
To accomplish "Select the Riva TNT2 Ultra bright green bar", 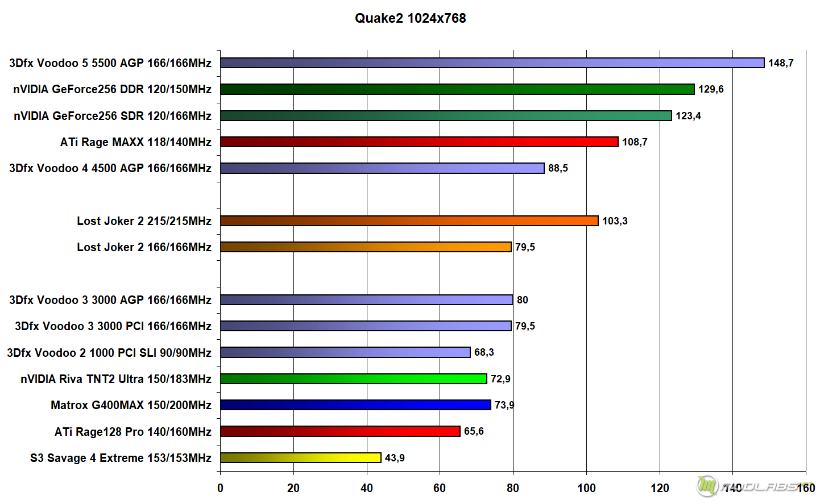I will click(x=354, y=379).
